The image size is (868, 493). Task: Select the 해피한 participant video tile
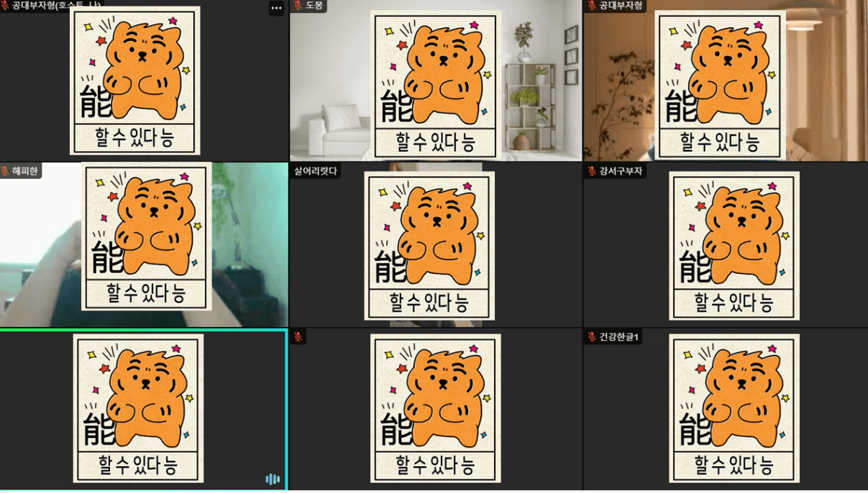click(x=144, y=245)
